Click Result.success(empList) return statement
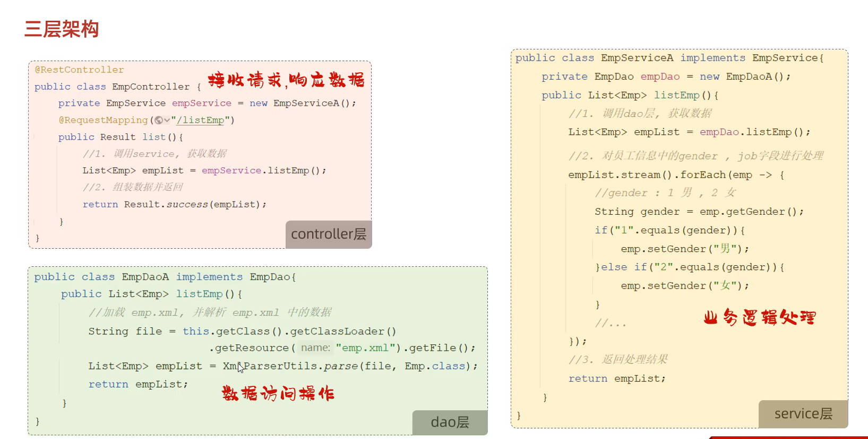The image size is (868, 439). pos(195,205)
